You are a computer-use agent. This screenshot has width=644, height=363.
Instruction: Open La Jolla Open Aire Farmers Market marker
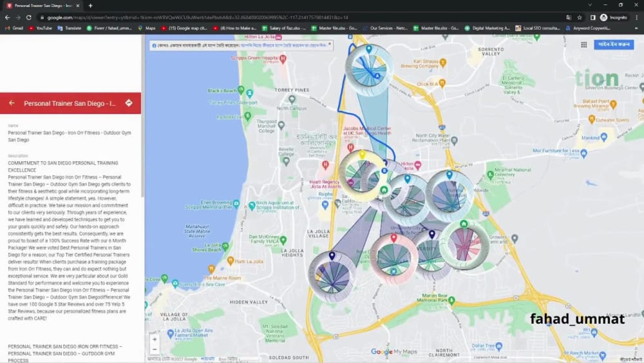(171, 334)
